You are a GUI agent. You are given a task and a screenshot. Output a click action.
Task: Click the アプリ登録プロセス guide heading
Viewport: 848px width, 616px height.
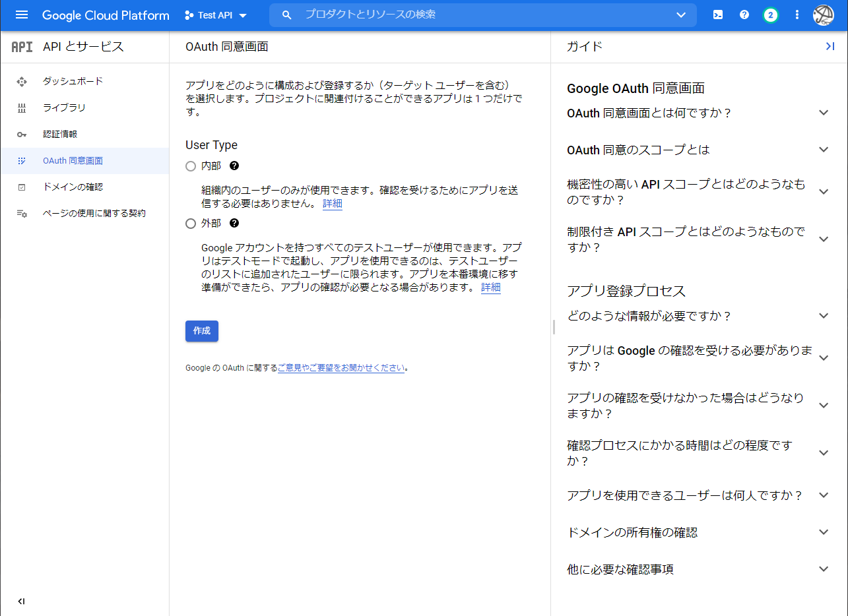coord(626,292)
